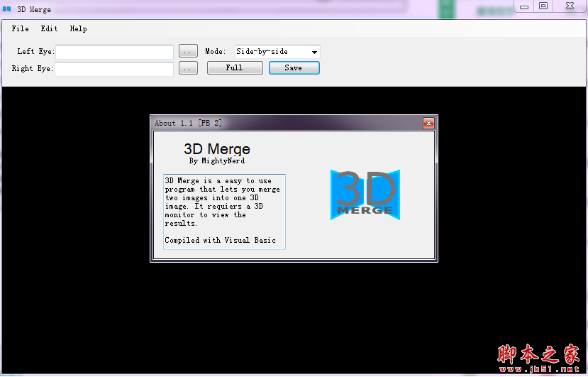Browse for Left Eye image file
588x377 pixels.
[188, 51]
